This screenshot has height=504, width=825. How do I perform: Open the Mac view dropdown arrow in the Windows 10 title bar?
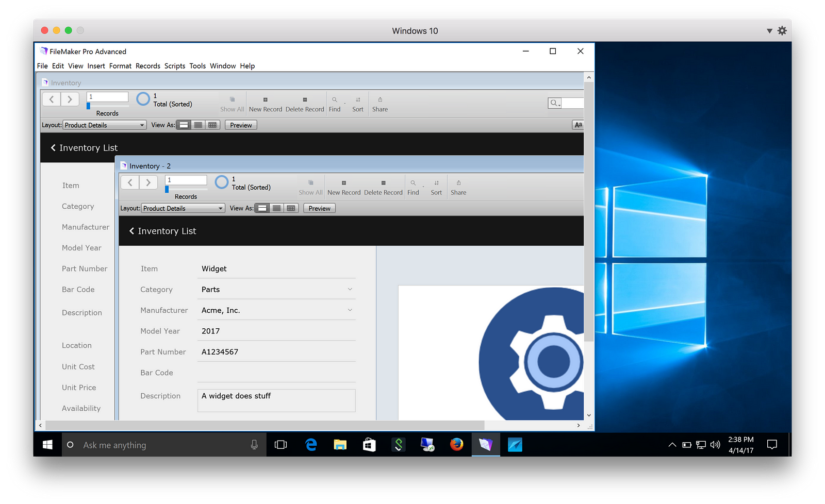point(769,31)
